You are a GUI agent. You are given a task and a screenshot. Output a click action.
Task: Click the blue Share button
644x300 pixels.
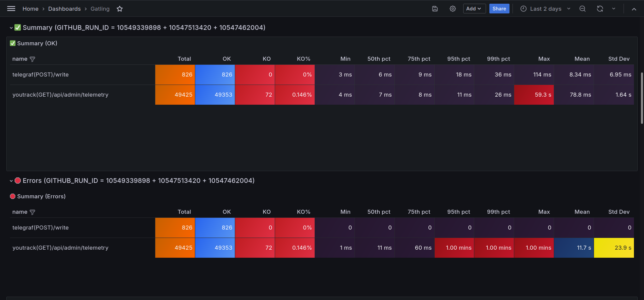(x=499, y=9)
